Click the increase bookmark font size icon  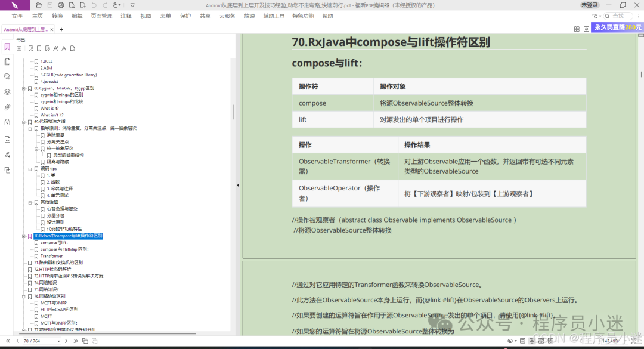click(x=56, y=48)
